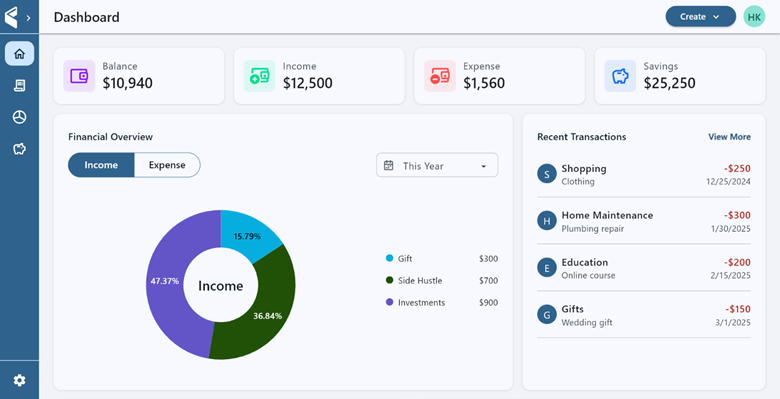Click the $700 Side Hustle legend value
780x399 pixels.
488,281
